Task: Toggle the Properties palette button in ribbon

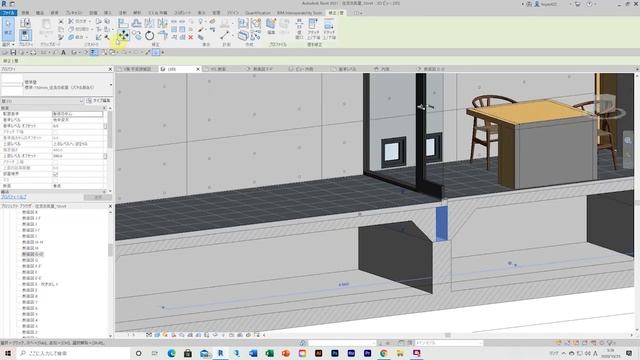Action: click(x=25, y=36)
